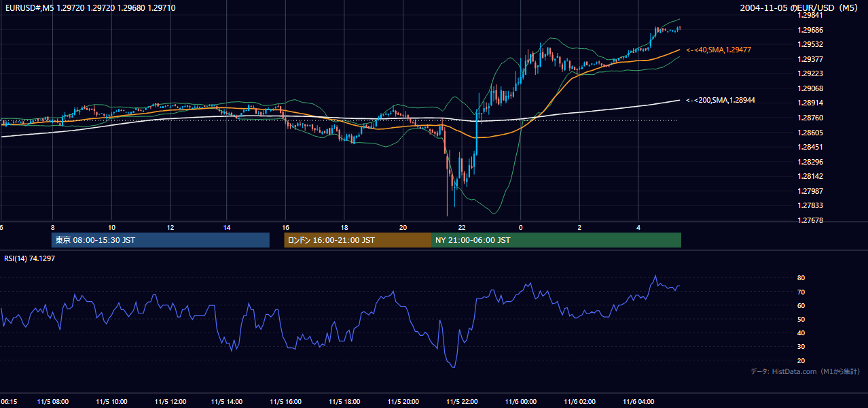
Task: Click price axis value 1.29532
Action: 812,44
